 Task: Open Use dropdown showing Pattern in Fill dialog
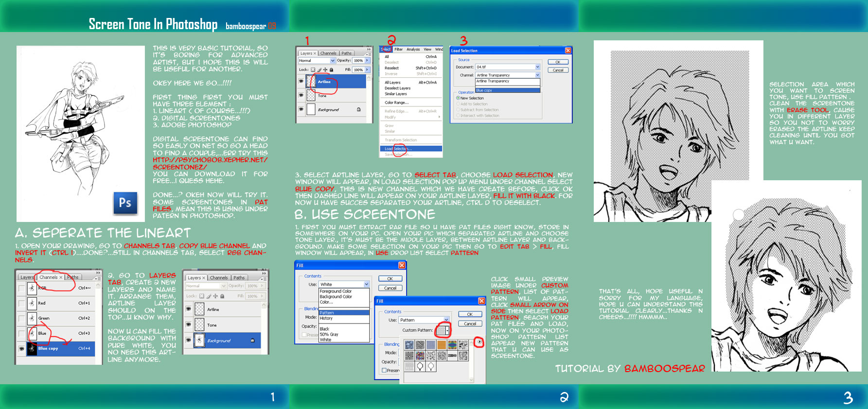(446, 320)
